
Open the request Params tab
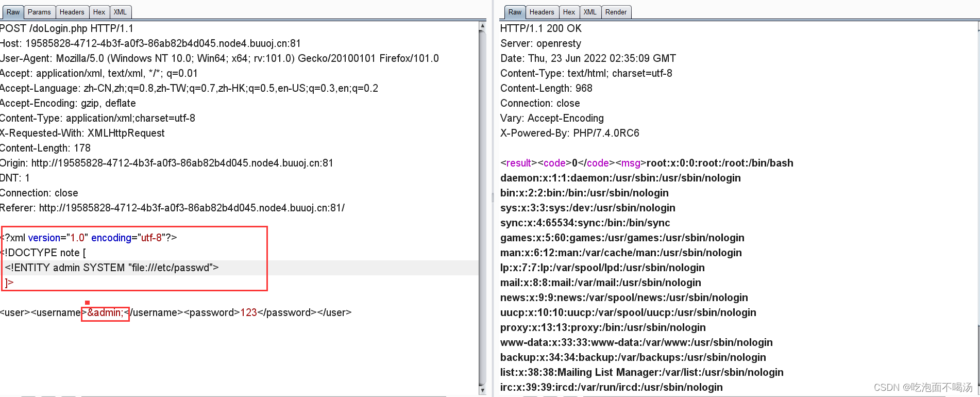39,12
